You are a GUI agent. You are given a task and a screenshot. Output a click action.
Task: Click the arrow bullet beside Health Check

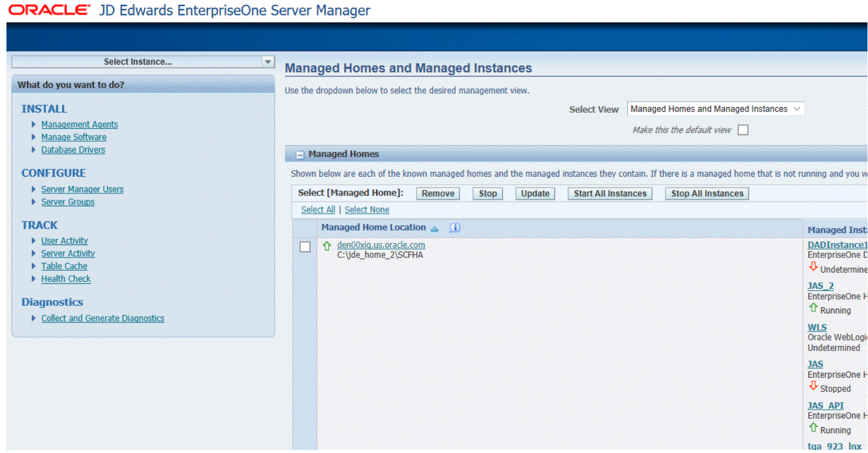pos(33,278)
